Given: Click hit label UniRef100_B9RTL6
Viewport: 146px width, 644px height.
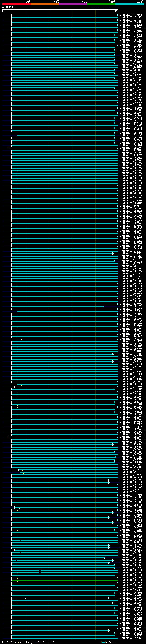Looking at the screenshot, I should (131, 63).
